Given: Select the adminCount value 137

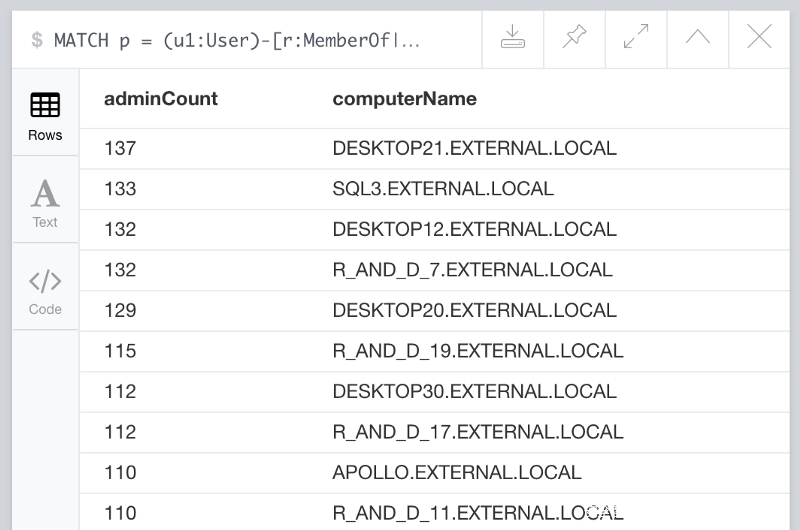Looking at the screenshot, I should tap(120, 148).
